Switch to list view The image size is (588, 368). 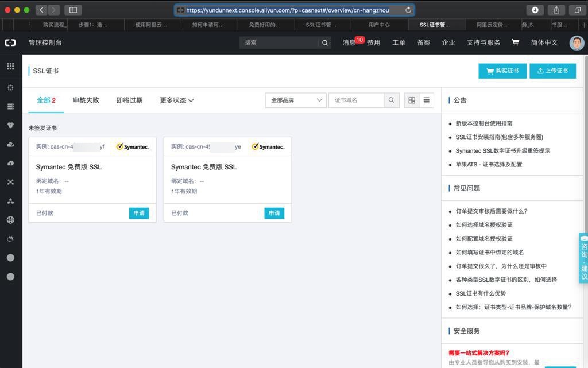pos(427,100)
